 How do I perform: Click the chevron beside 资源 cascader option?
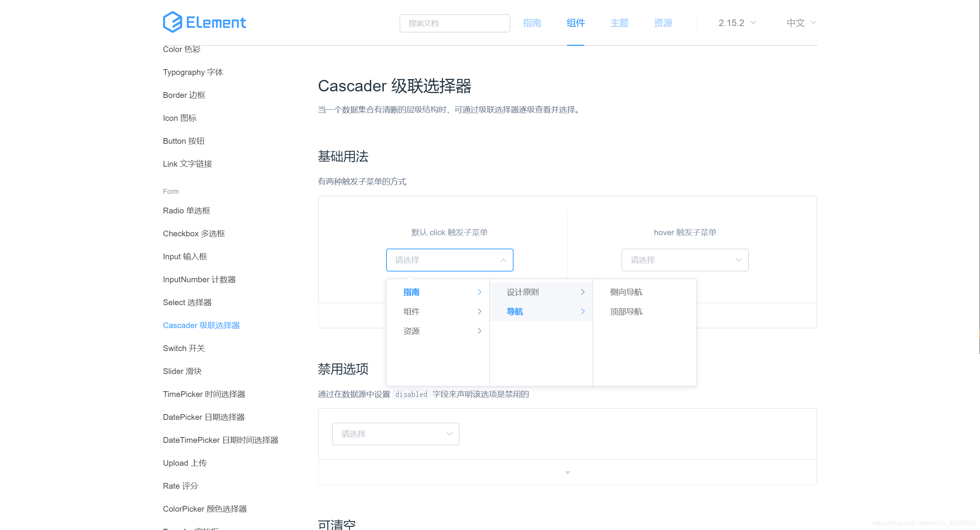(x=479, y=331)
